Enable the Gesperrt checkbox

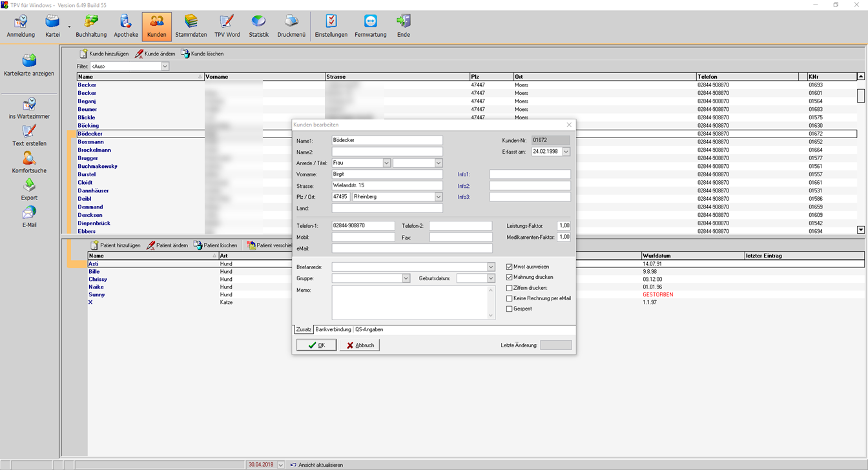tap(510, 309)
